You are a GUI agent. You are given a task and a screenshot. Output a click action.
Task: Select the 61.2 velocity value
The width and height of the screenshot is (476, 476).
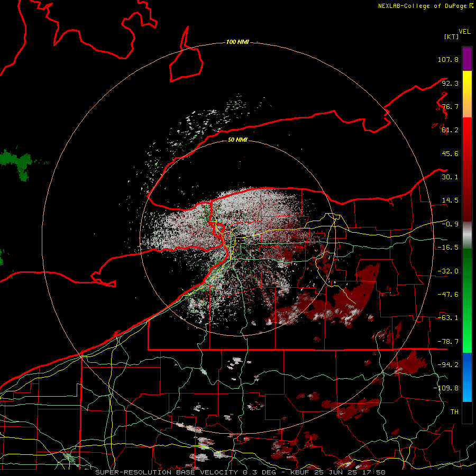click(450, 130)
